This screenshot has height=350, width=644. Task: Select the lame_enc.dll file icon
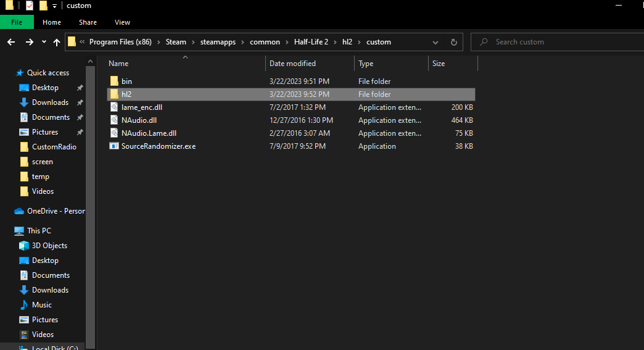point(114,107)
